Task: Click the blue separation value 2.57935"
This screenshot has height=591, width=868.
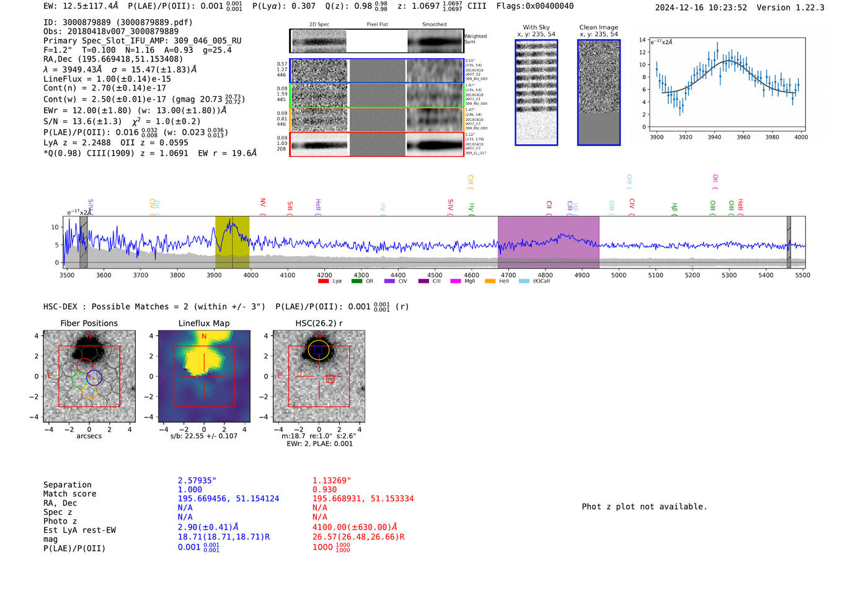Action: pos(197,481)
